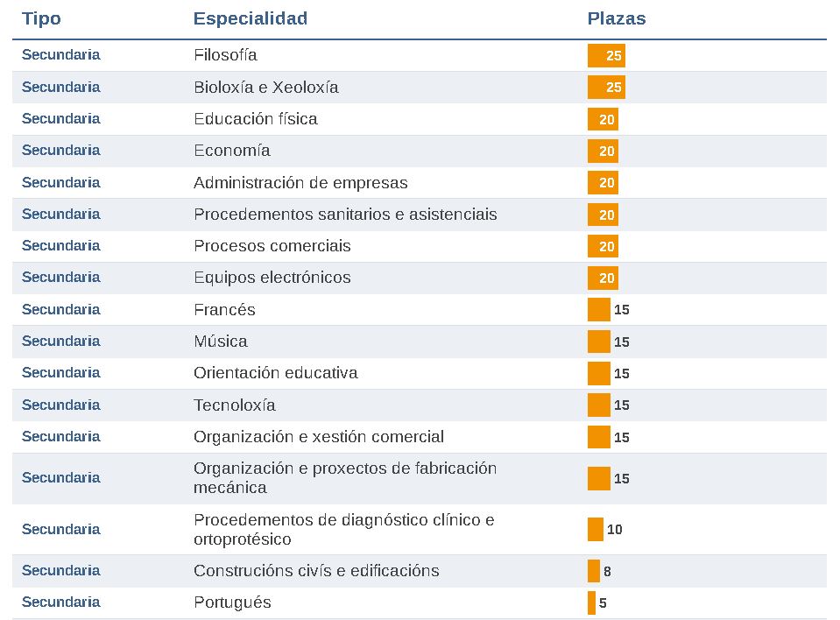840x620 pixels.
Task: Click the Secundaria label beside Portugués
Action: click(61, 602)
